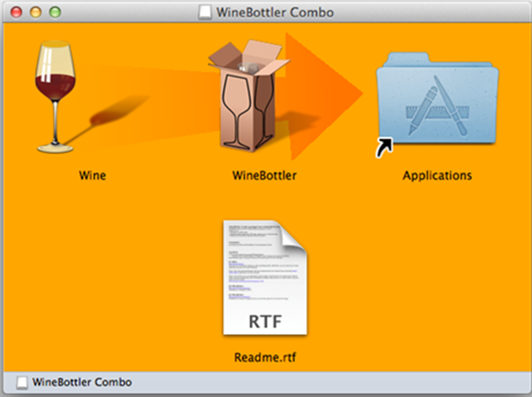Image resolution: width=532 pixels, height=397 pixels.
Task: Minimize the window with the yellow button
Action: click(36, 12)
